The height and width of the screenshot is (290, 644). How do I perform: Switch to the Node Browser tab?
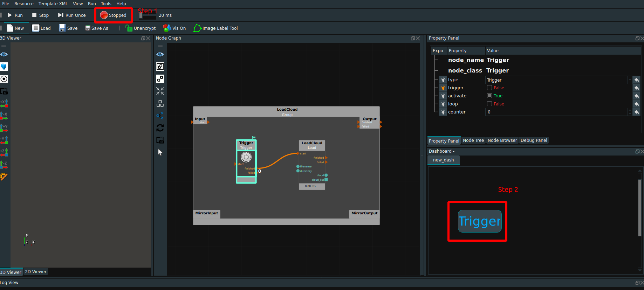(502, 140)
